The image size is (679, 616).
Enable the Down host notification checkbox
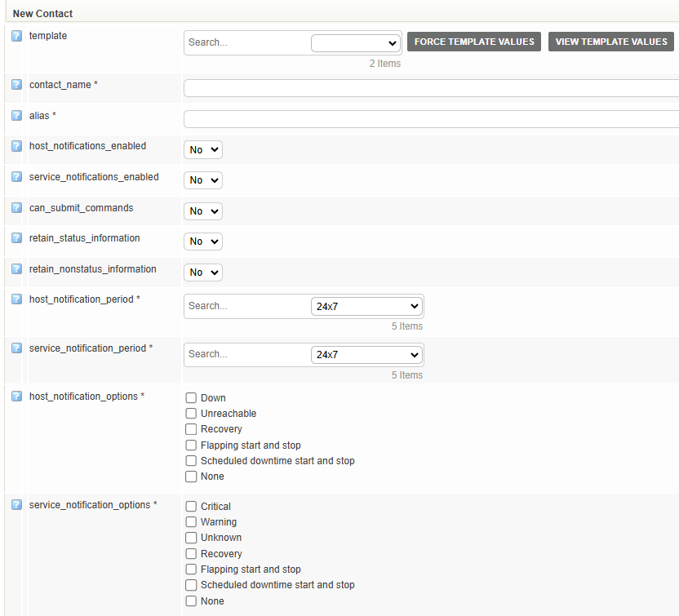[x=191, y=398]
